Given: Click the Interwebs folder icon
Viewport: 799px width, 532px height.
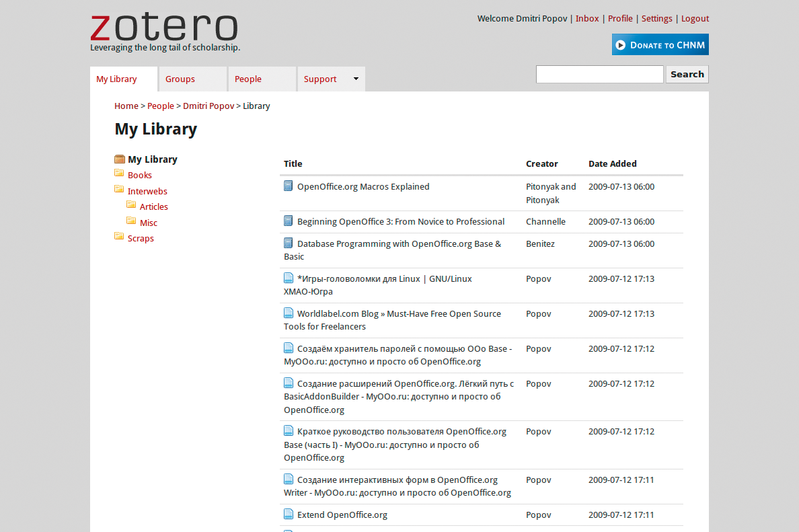Looking at the screenshot, I should coord(119,189).
